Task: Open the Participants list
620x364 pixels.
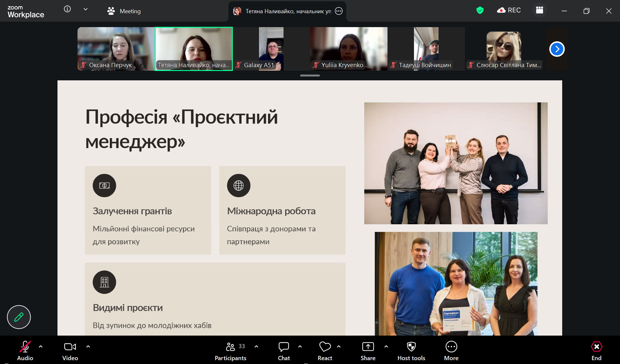Action: [231, 351]
